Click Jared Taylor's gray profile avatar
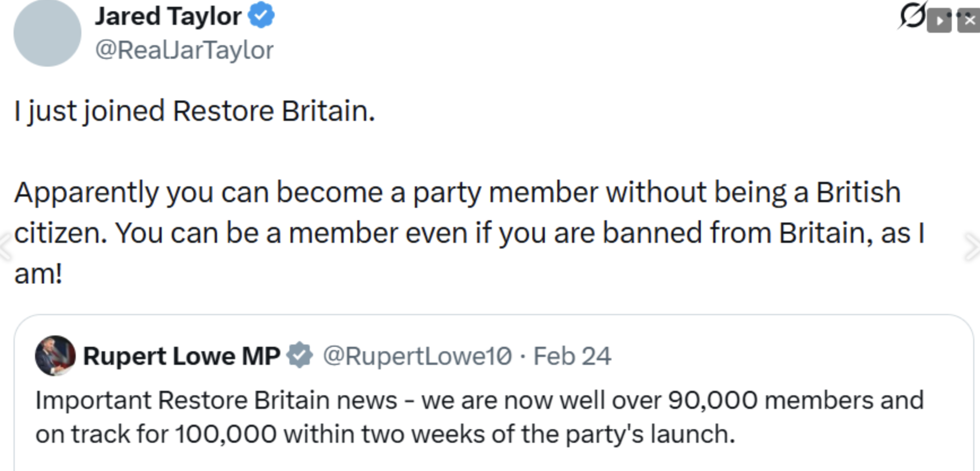980x471 pixels. pyautogui.click(x=47, y=33)
